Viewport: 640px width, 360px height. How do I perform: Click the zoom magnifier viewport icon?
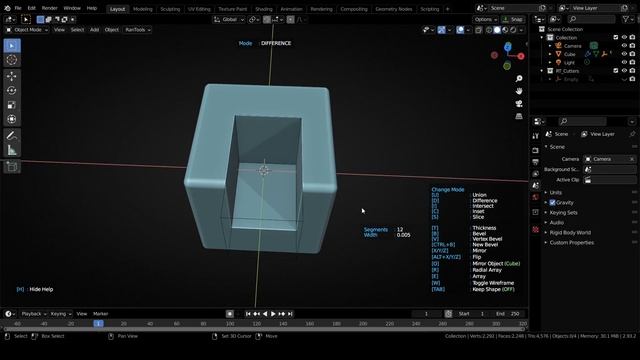519,78
